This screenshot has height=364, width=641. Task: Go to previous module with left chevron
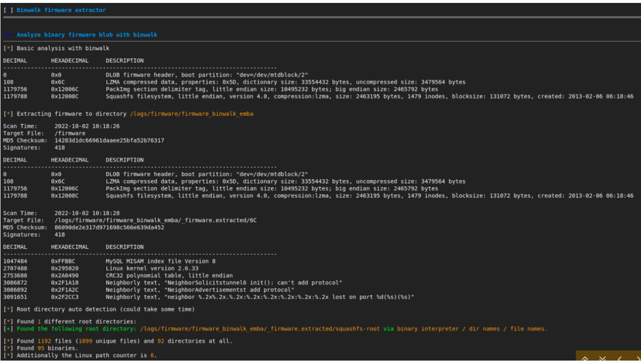pyautogui.click(x=619, y=359)
